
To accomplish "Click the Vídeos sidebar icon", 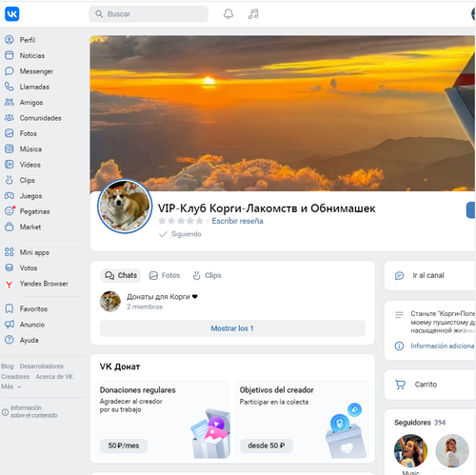I will tap(10, 165).
